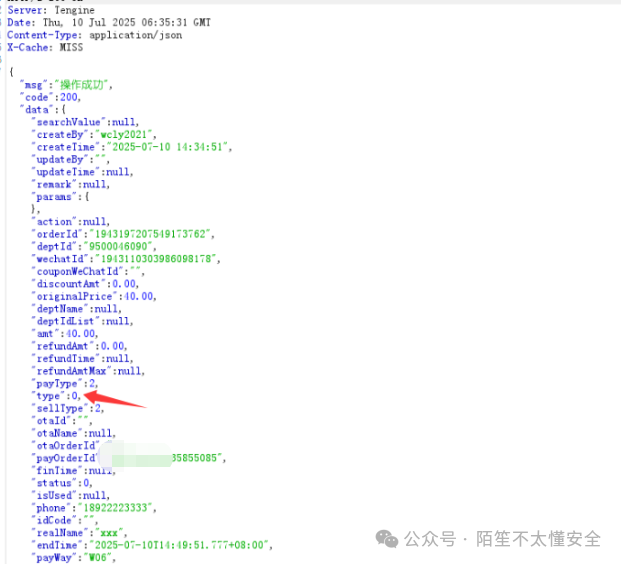The image size is (621, 564).
Task: Select the Date header line
Action: tap(109, 23)
